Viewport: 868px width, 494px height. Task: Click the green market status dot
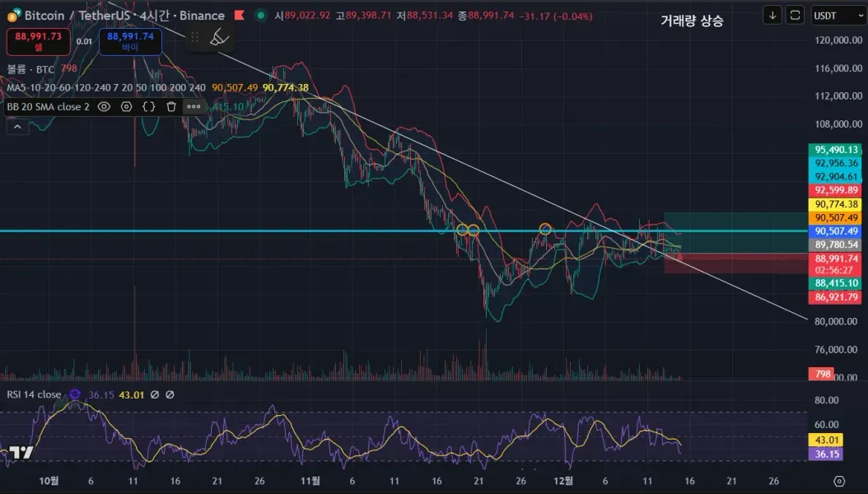(260, 15)
